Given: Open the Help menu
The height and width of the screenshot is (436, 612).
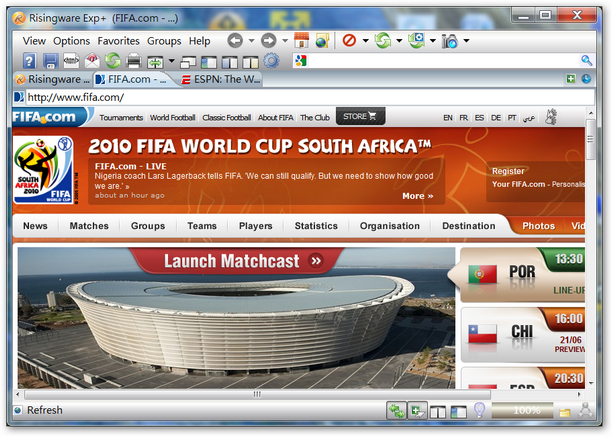Looking at the screenshot, I should (199, 41).
